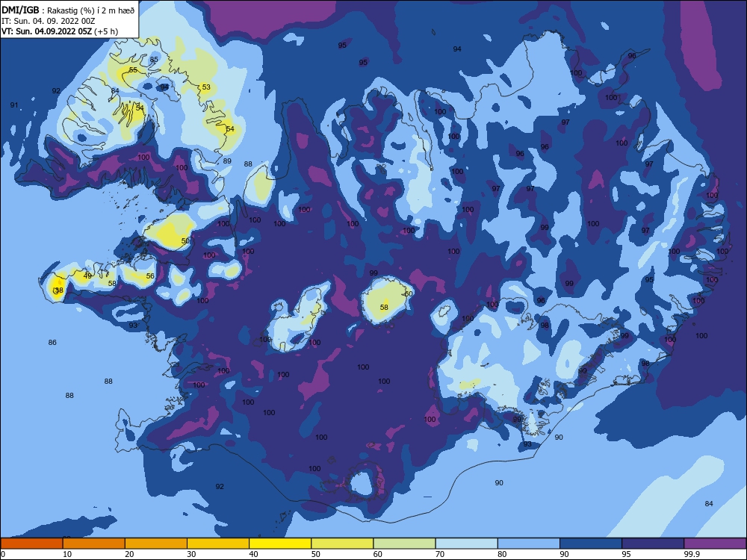Click the legend tick label '10'
The width and height of the screenshot is (747, 560).
67,554
